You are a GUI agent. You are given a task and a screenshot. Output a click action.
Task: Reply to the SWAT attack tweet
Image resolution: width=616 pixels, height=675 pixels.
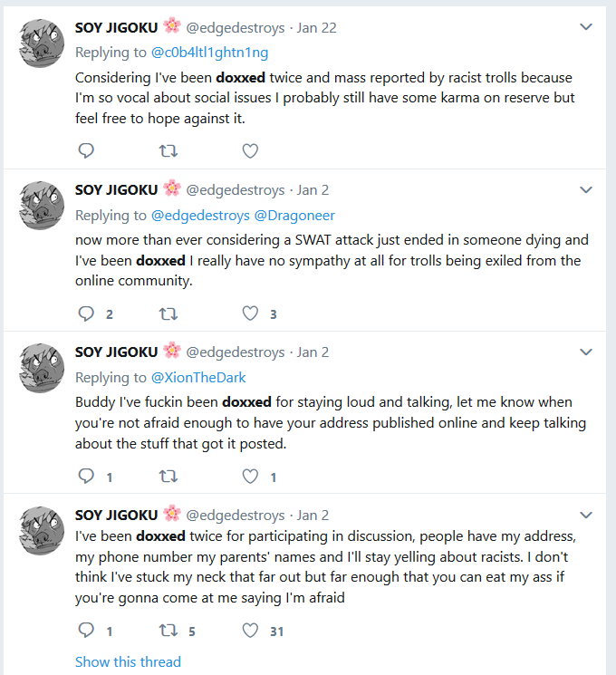point(86,313)
